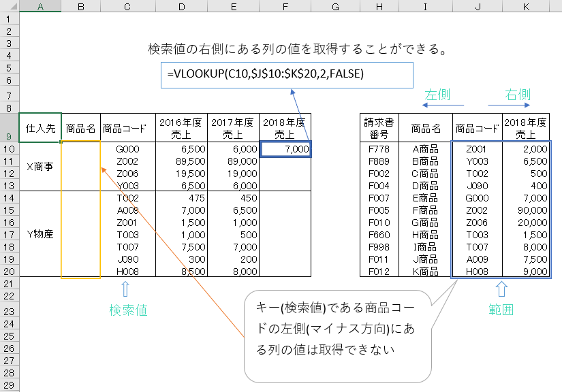Select the 2018年度 売上 header in column F

pyautogui.click(x=285, y=128)
